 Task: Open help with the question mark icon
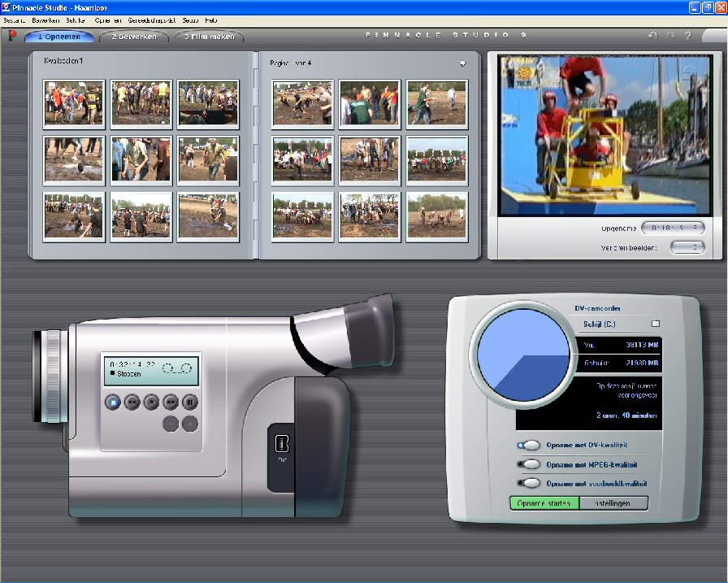[x=688, y=36]
